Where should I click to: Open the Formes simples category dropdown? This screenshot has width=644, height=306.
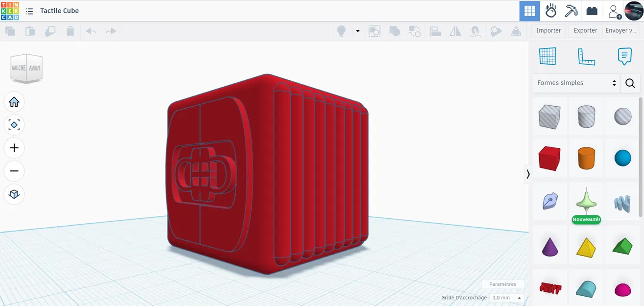(576, 83)
